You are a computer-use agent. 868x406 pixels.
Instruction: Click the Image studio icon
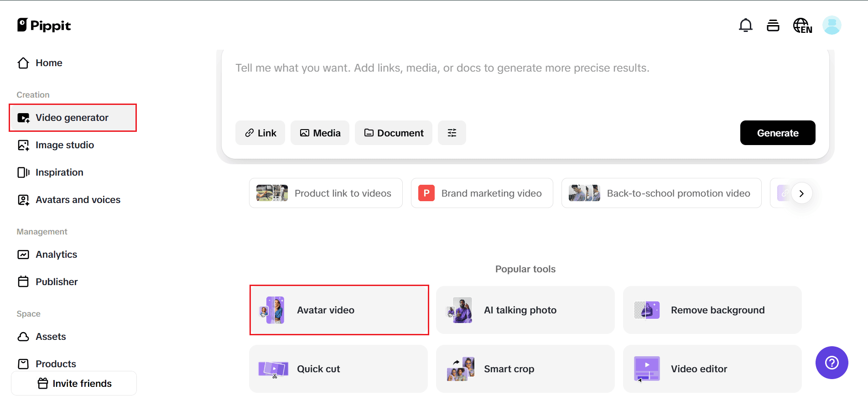point(23,146)
